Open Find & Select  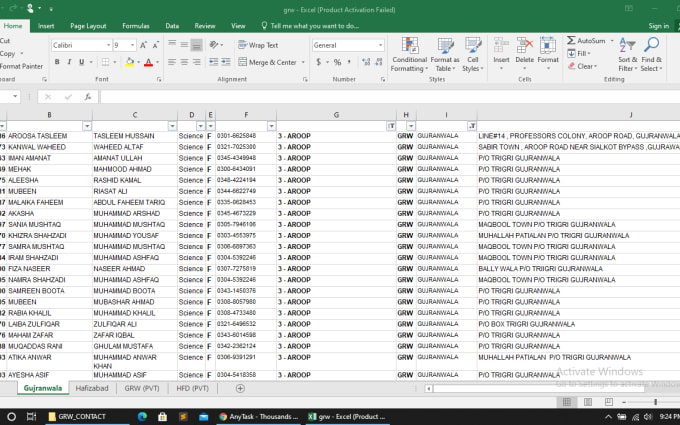tap(652, 55)
